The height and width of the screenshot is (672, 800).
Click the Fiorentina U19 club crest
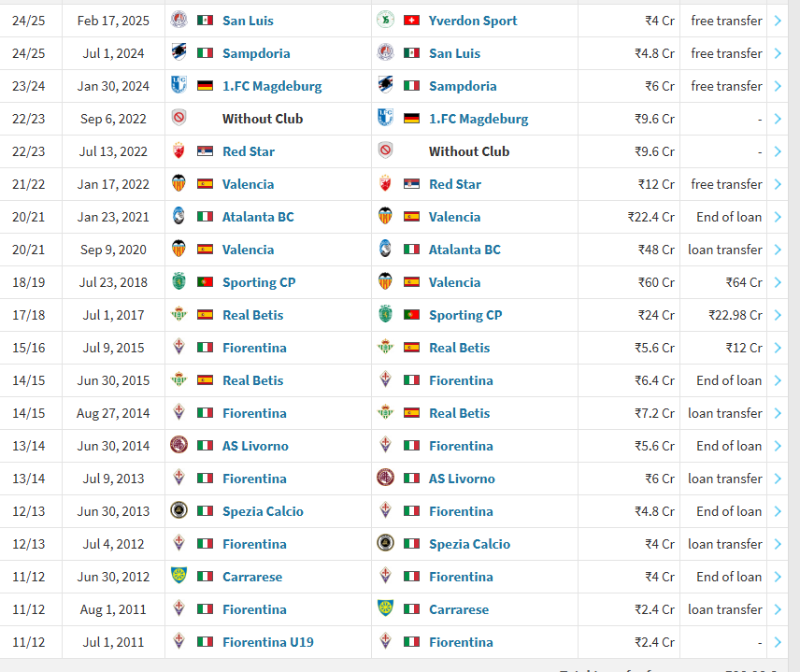[179, 642]
